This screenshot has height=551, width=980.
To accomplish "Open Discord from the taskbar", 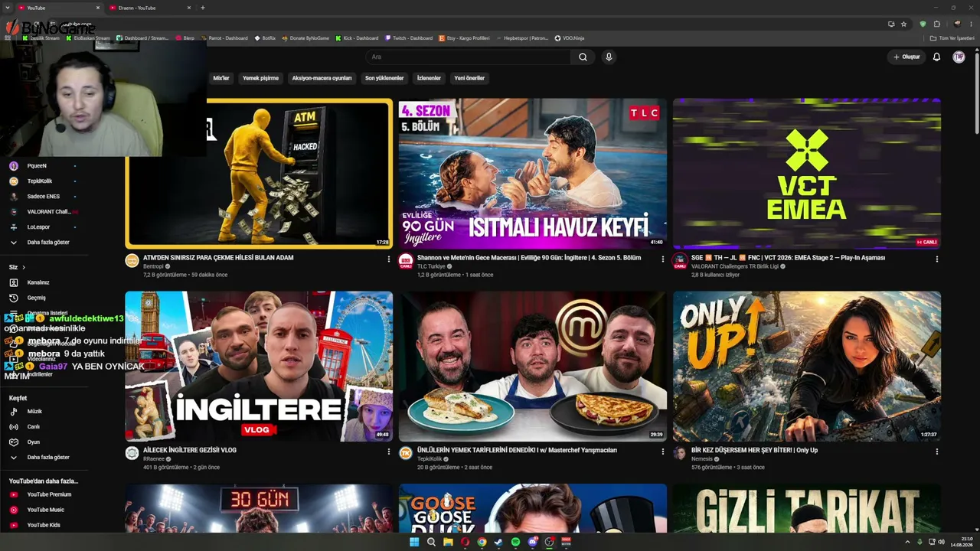I will [532, 542].
